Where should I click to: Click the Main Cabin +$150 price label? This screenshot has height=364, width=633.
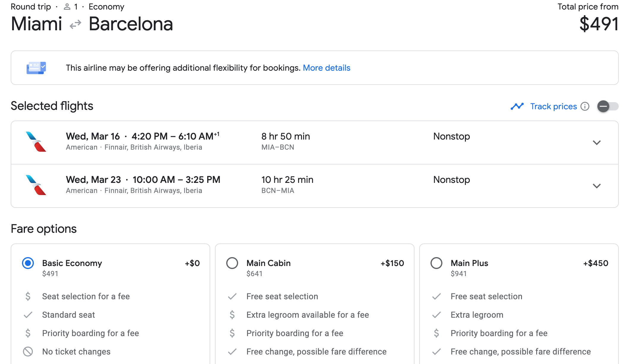coord(392,263)
